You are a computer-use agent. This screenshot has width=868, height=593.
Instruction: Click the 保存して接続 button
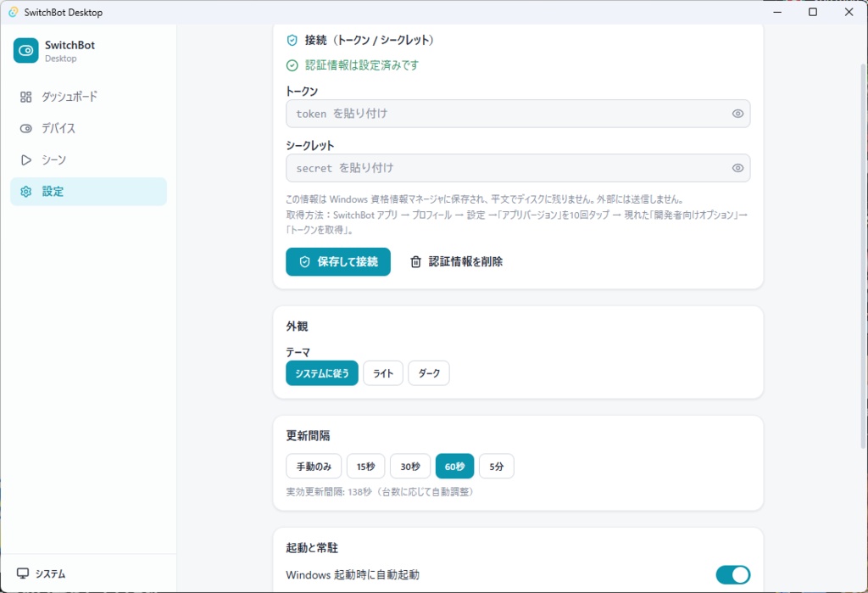[338, 261]
